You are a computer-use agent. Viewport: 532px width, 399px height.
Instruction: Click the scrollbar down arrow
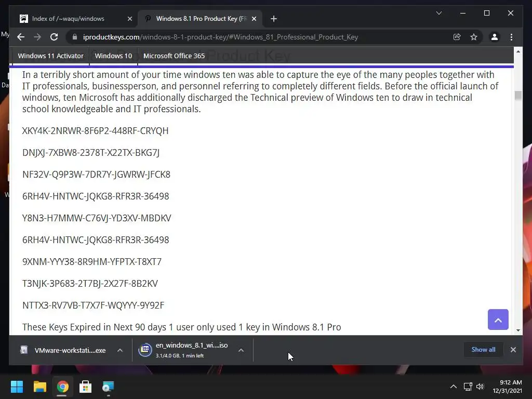pos(518,330)
